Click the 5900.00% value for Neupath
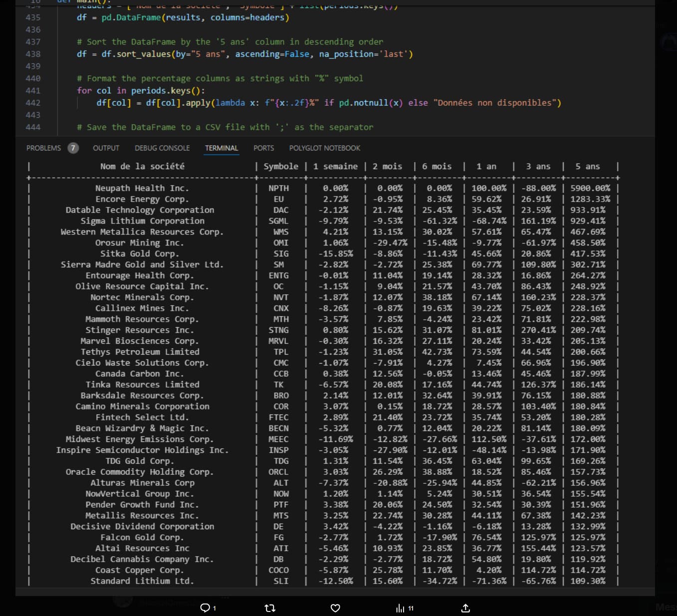This screenshot has height=616, width=677. [590, 188]
